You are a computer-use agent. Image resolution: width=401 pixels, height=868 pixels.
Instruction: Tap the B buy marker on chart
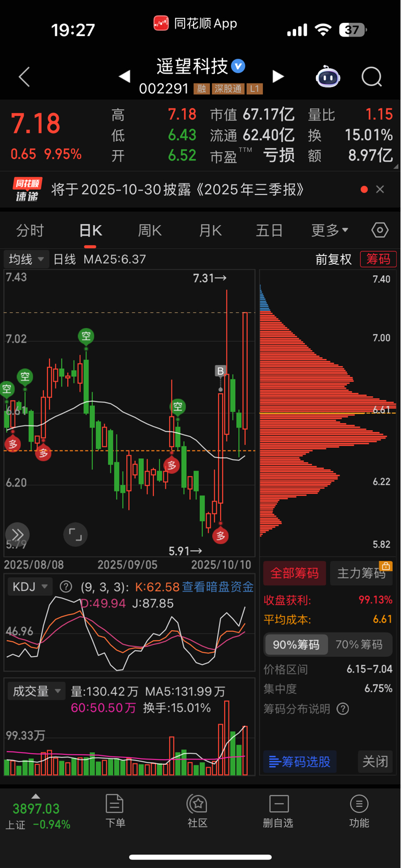click(x=221, y=371)
